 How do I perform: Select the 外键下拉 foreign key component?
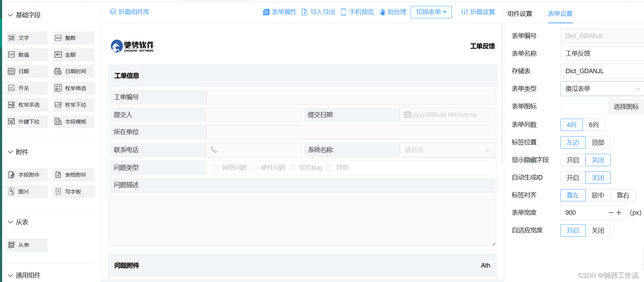point(27,122)
